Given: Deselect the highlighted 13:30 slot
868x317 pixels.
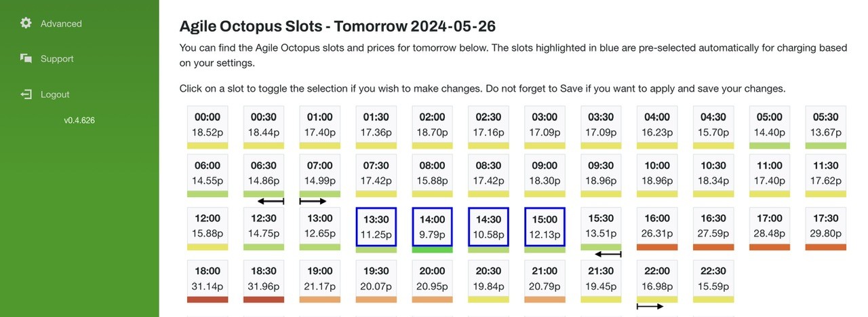Looking at the screenshot, I should coord(376,227).
